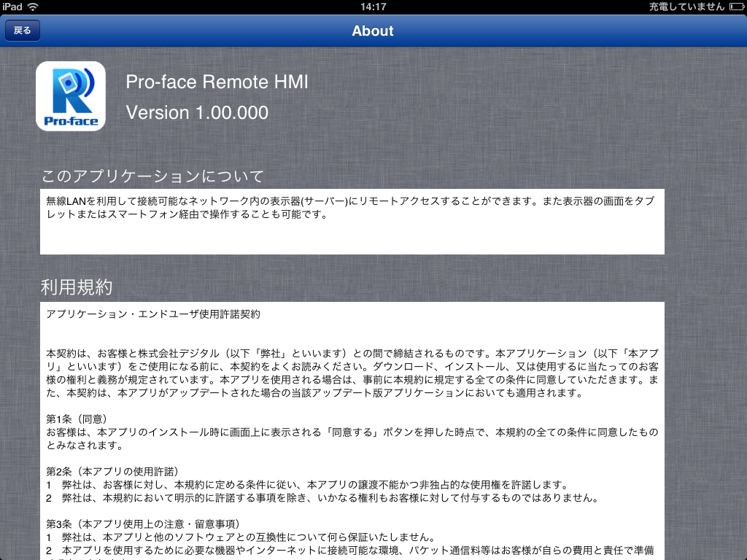Image resolution: width=747 pixels, height=560 pixels.
Task: Tap the 第2条（本アプリの使用許諾） clause heading
Action: click(x=112, y=471)
